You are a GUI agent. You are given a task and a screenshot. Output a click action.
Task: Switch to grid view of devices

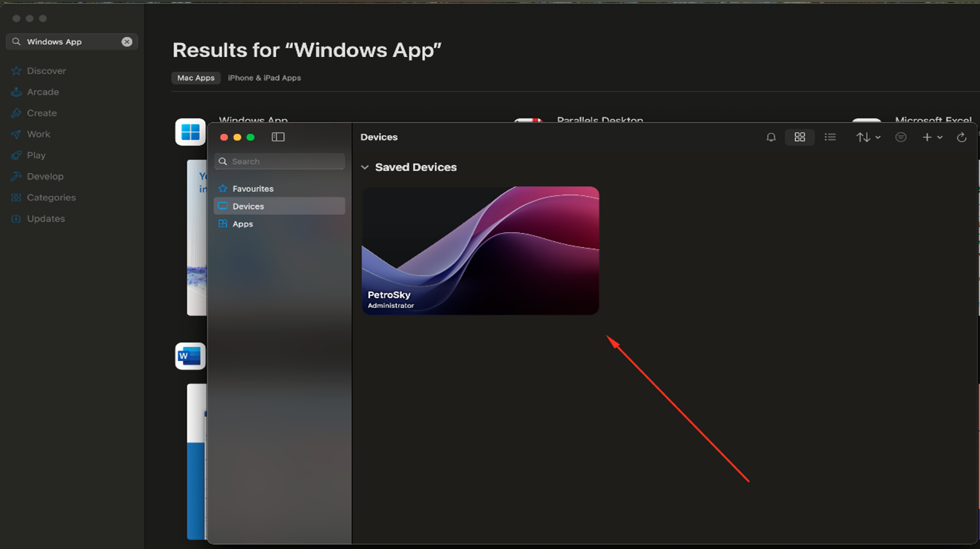point(799,138)
